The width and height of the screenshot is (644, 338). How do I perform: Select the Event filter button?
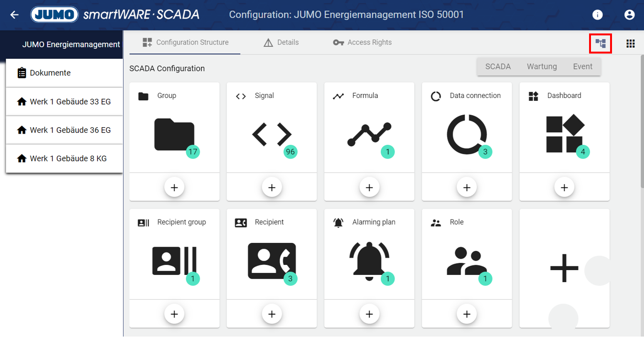tap(582, 67)
